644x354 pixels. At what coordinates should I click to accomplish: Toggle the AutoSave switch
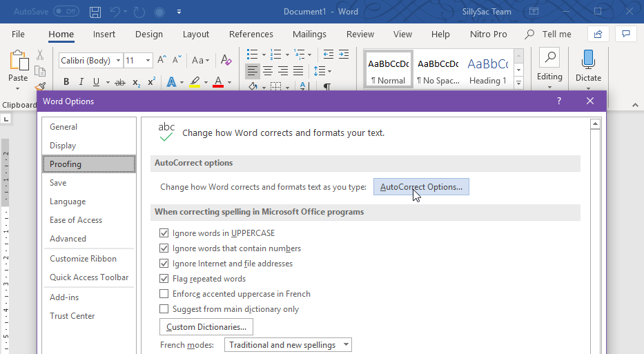[66, 12]
